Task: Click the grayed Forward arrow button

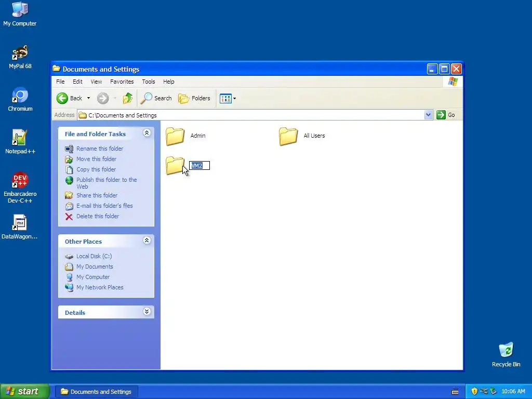Action: tap(103, 98)
